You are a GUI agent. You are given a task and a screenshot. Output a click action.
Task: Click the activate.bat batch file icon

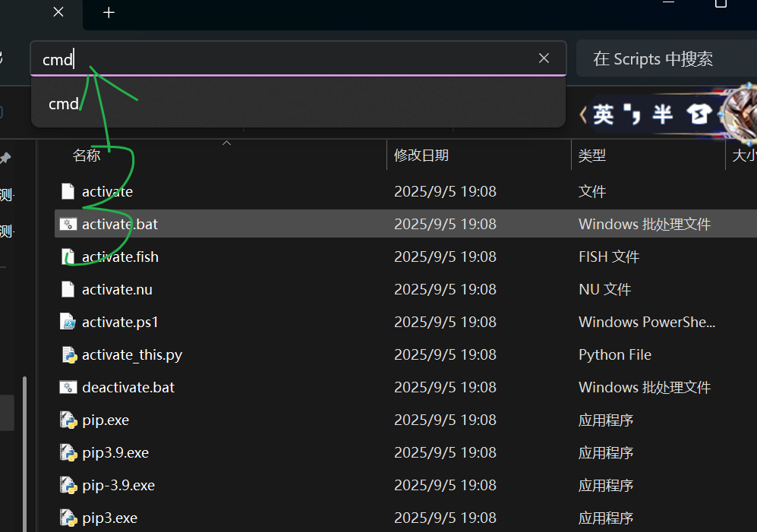[68, 224]
